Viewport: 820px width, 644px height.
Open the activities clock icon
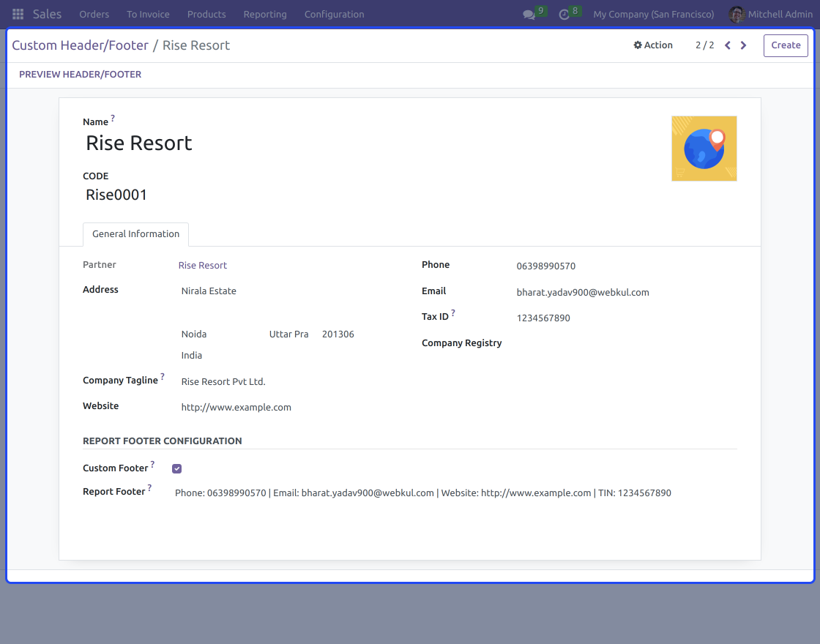click(564, 15)
